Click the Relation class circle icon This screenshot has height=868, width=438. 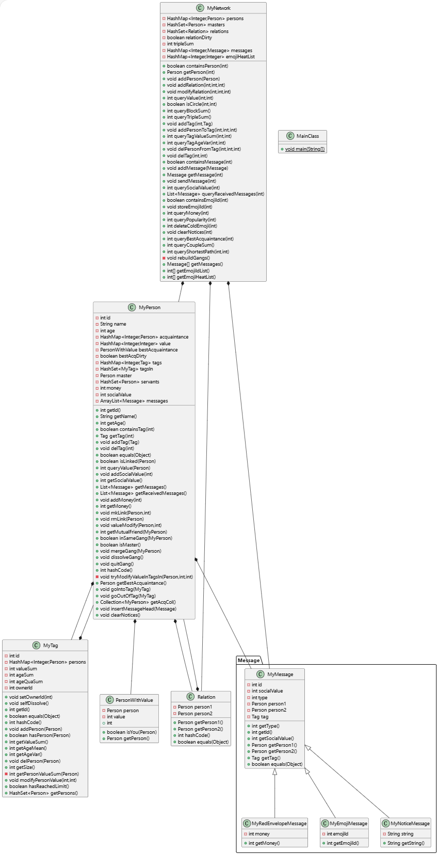click(190, 697)
